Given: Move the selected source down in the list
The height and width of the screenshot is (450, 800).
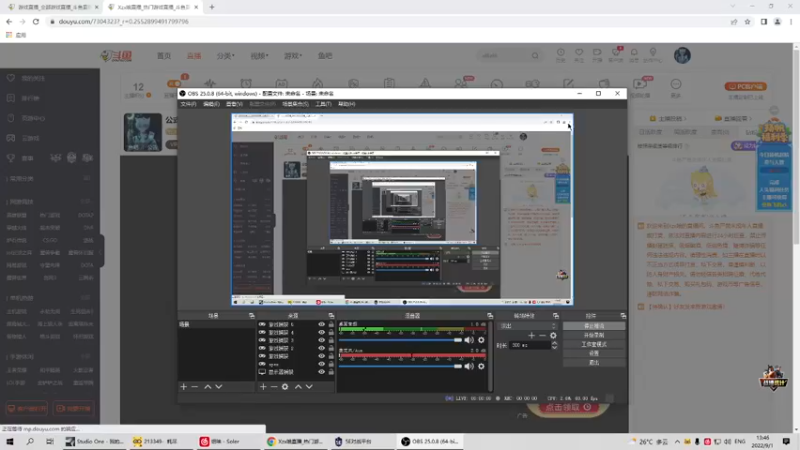Looking at the screenshot, I should tap(309, 387).
